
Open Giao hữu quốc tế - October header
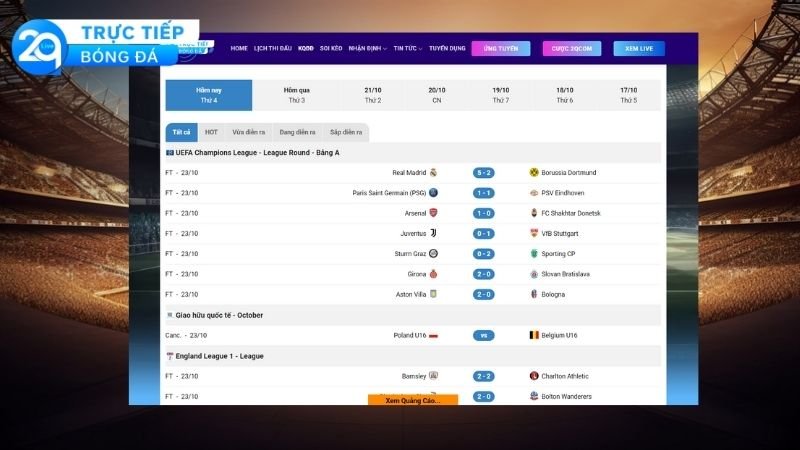click(413, 315)
